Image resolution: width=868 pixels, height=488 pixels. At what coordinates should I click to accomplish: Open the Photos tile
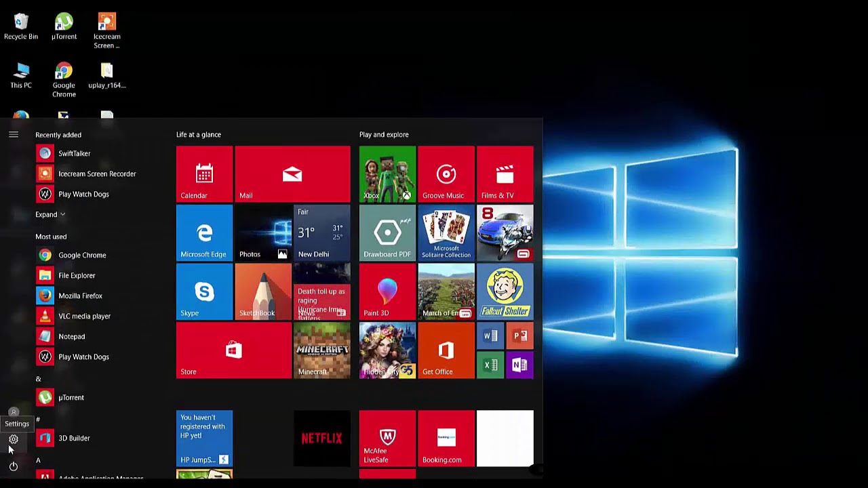pyautogui.click(x=263, y=233)
